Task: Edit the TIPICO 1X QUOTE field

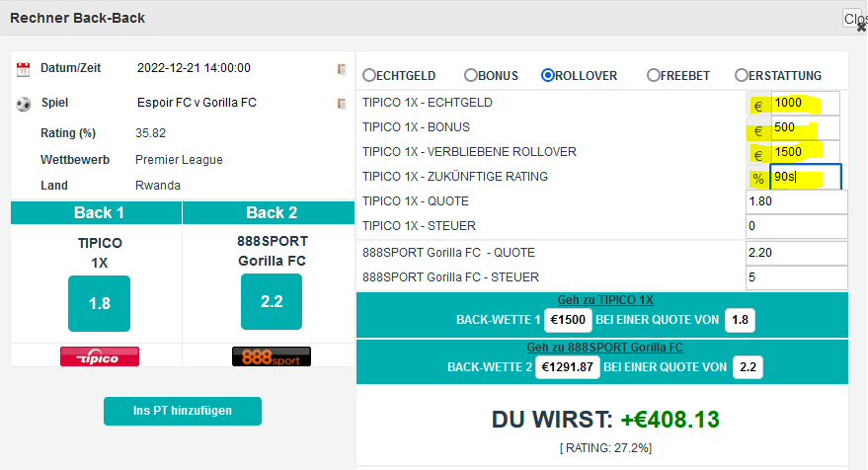Action: click(797, 201)
